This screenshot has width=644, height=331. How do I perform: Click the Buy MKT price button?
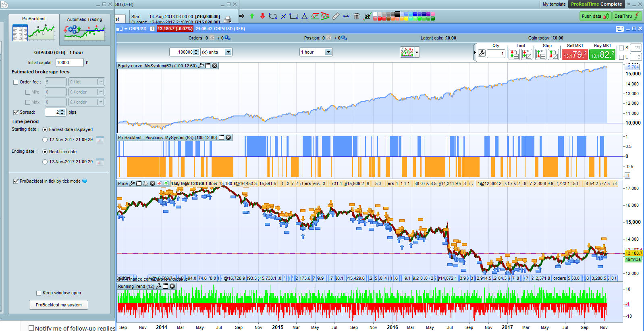coord(602,54)
